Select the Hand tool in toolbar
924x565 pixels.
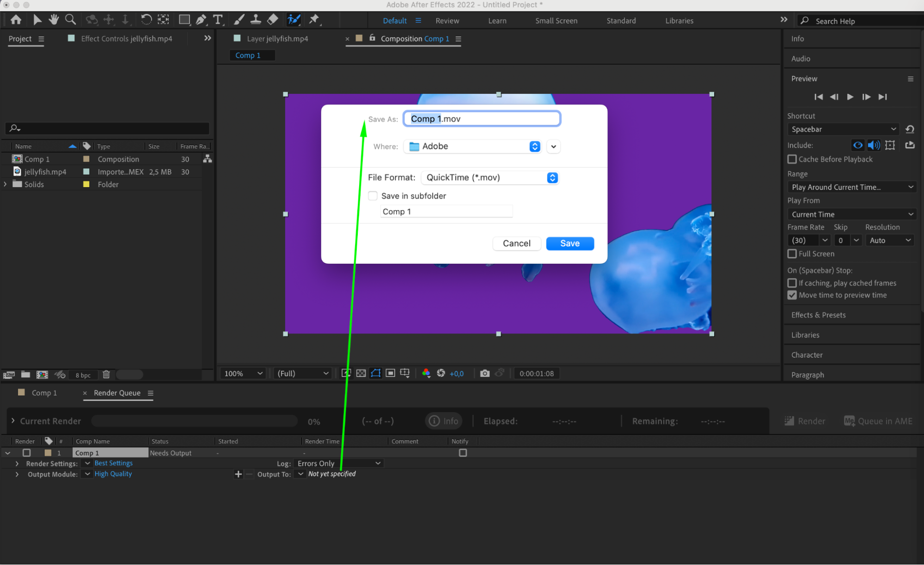54,19
